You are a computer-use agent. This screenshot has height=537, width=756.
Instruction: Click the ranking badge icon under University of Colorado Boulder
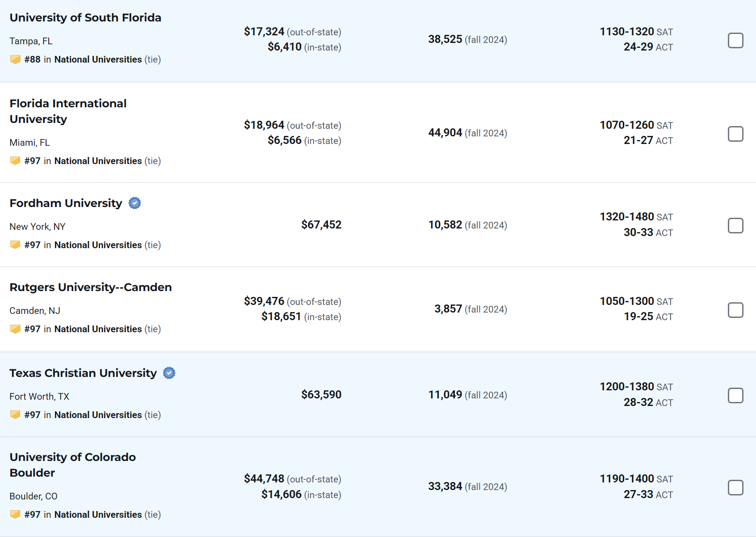pyautogui.click(x=15, y=515)
